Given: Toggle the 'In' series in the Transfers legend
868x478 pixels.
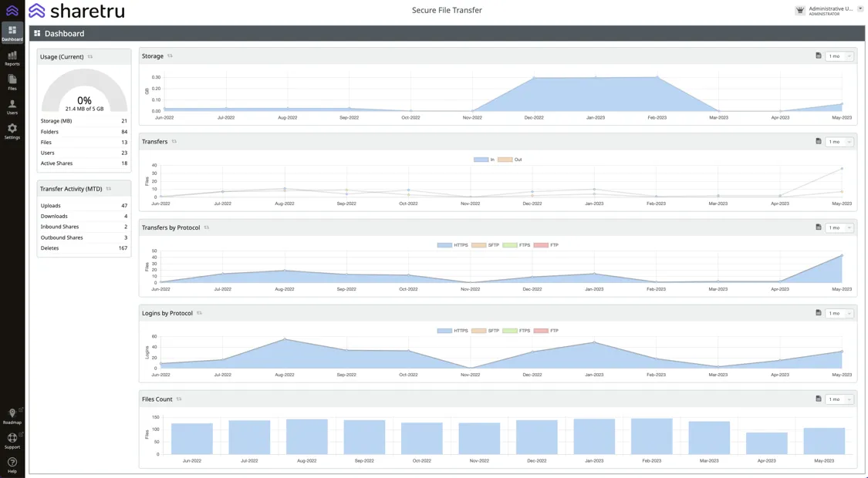Looking at the screenshot, I should click(484, 160).
